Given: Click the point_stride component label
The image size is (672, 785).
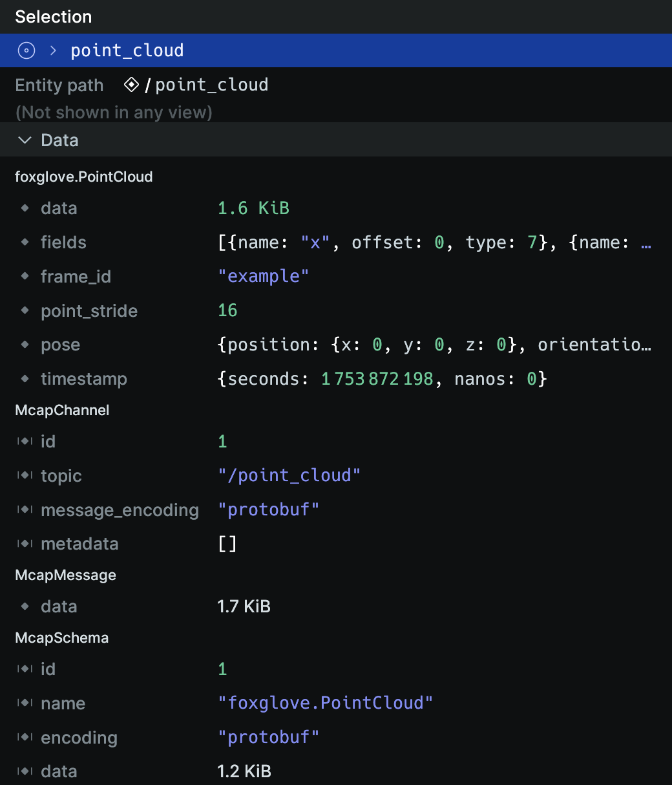Looking at the screenshot, I should (x=89, y=311).
